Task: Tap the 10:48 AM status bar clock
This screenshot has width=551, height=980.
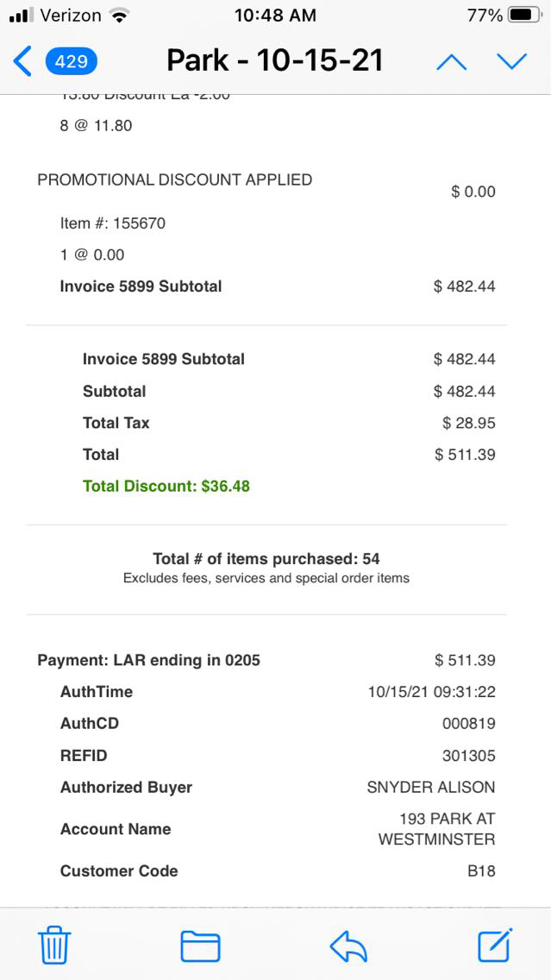Action: click(x=275, y=16)
